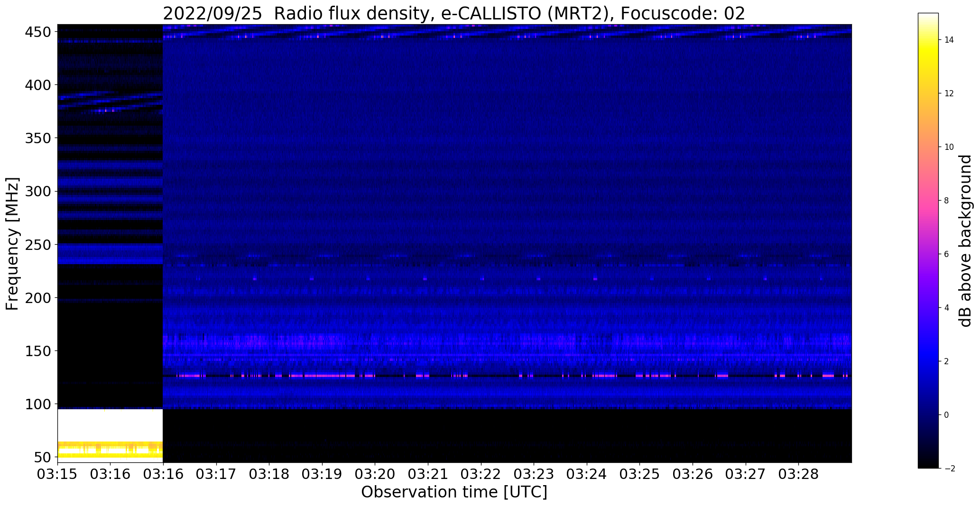Click the 03:25 time tick label
This screenshot has width=980, height=506.
[640, 474]
